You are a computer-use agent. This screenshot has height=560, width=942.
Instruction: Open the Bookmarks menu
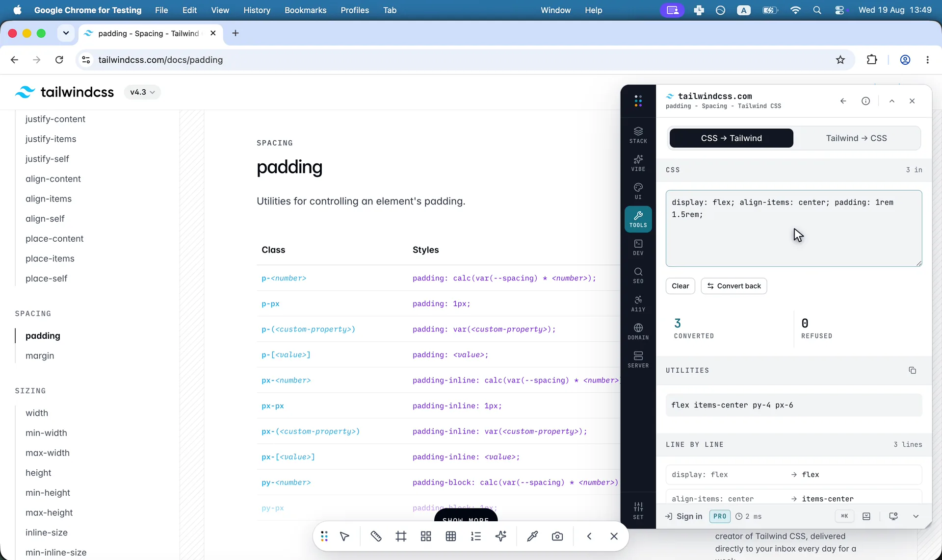pos(305,10)
